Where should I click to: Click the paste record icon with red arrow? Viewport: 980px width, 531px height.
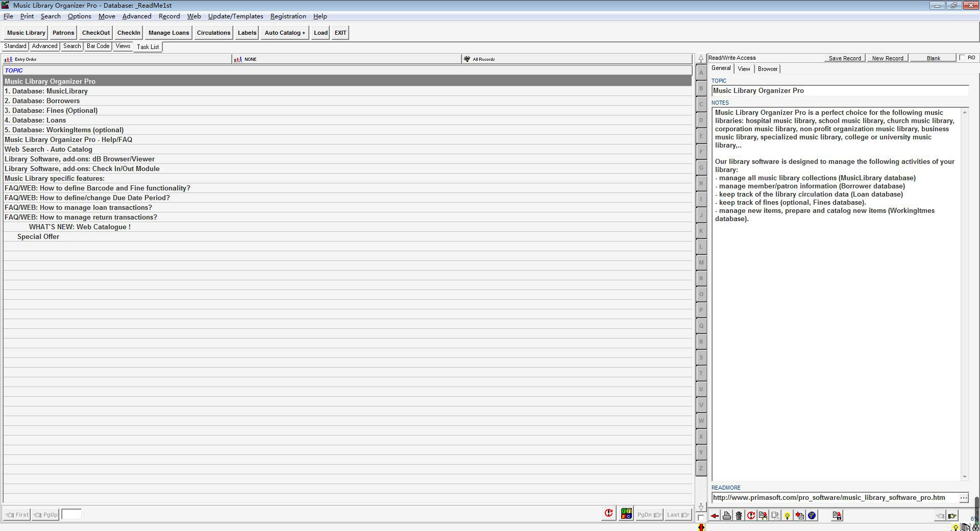800,516
